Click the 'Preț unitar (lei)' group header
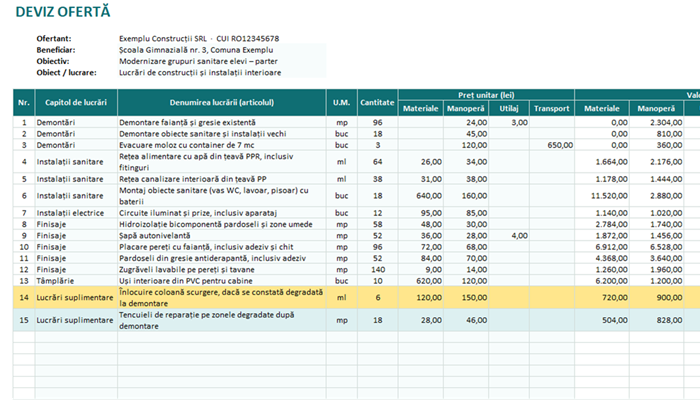 pos(486,95)
